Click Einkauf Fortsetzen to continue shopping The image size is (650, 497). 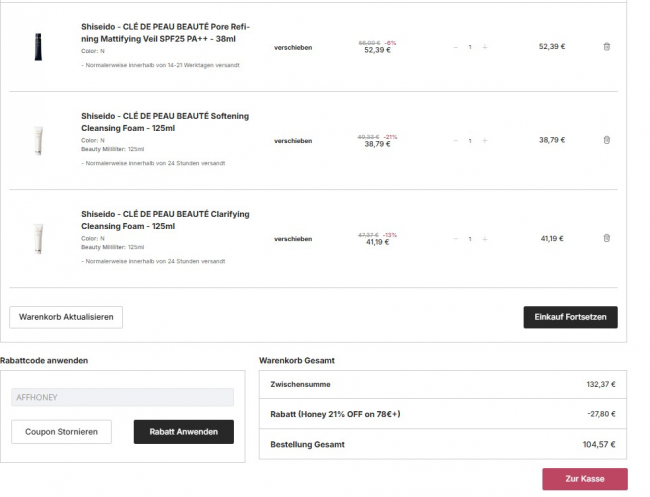pyautogui.click(x=570, y=317)
